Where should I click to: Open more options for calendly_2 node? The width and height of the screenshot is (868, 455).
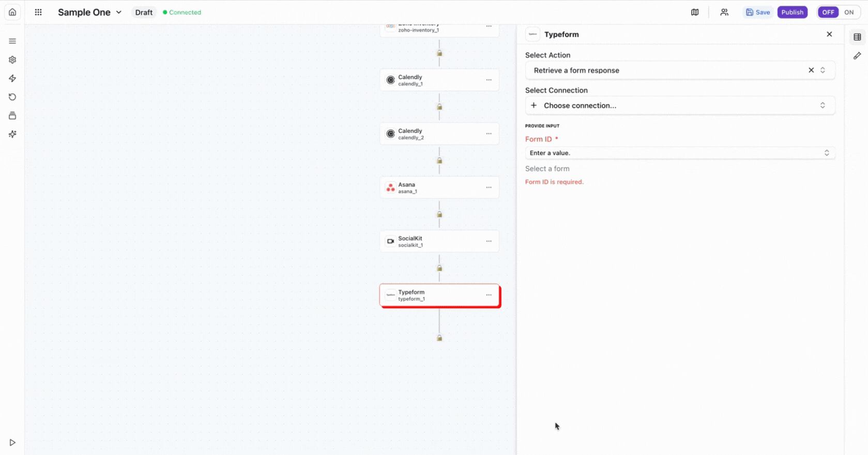tap(489, 134)
